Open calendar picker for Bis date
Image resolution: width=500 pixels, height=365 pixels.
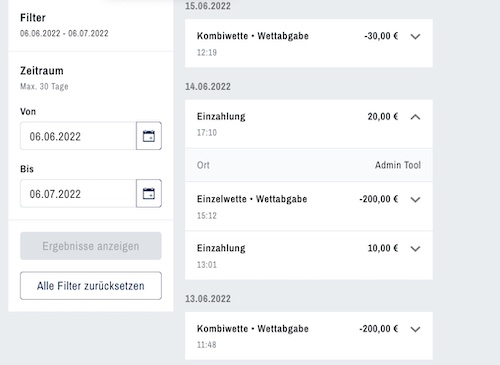tap(149, 193)
